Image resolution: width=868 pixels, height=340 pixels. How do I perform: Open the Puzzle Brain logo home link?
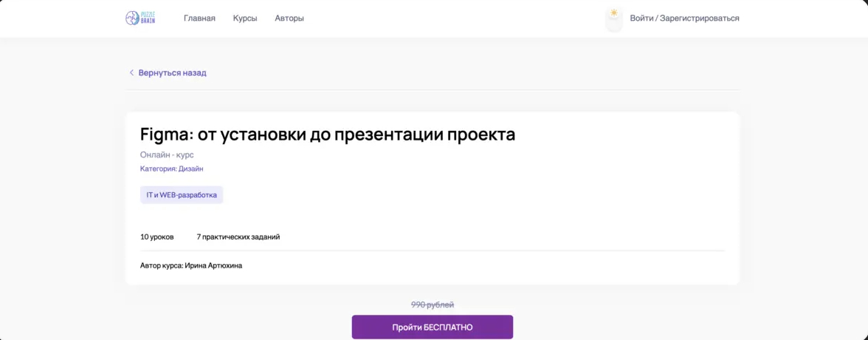140,18
